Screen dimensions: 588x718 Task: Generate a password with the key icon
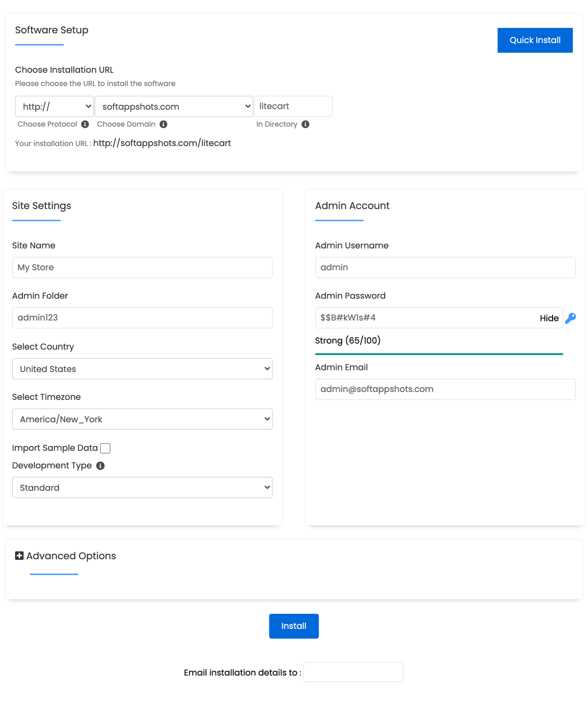[x=571, y=318]
